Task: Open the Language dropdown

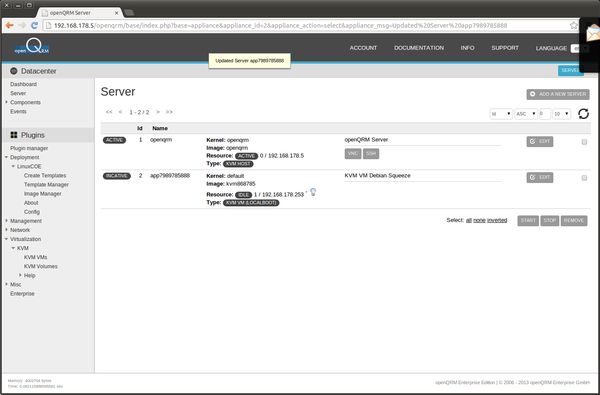Action: click(579, 48)
